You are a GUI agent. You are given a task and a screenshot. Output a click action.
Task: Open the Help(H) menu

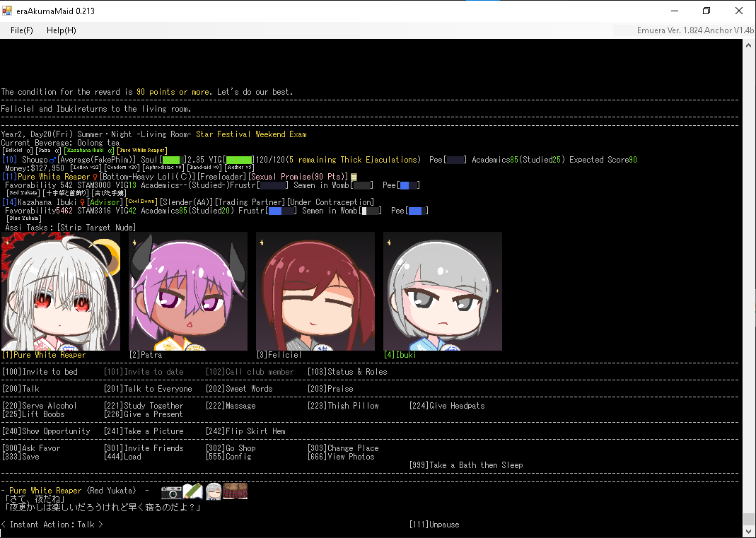[62, 30]
